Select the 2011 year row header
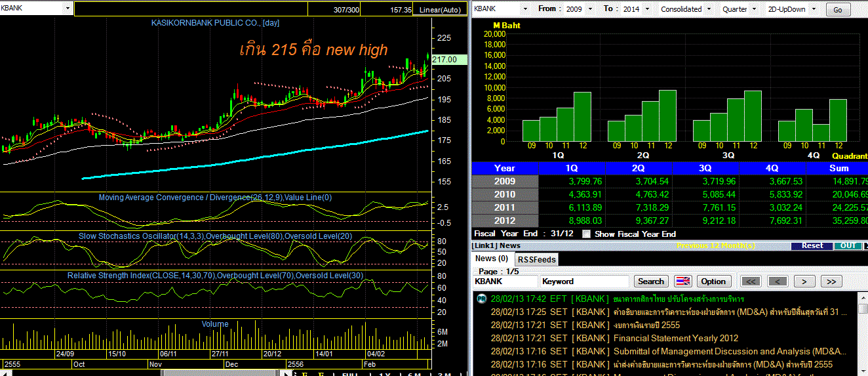 (505, 207)
